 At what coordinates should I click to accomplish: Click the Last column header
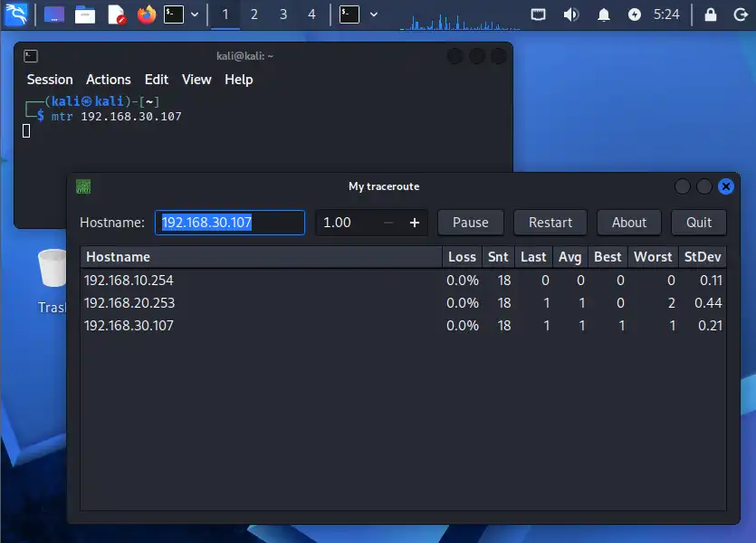pyautogui.click(x=533, y=257)
